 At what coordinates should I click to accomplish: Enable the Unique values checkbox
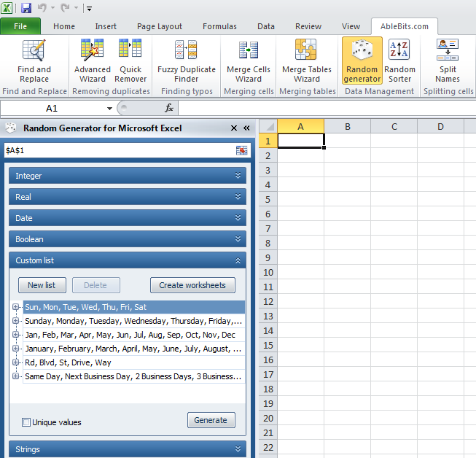tap(26, 422)
